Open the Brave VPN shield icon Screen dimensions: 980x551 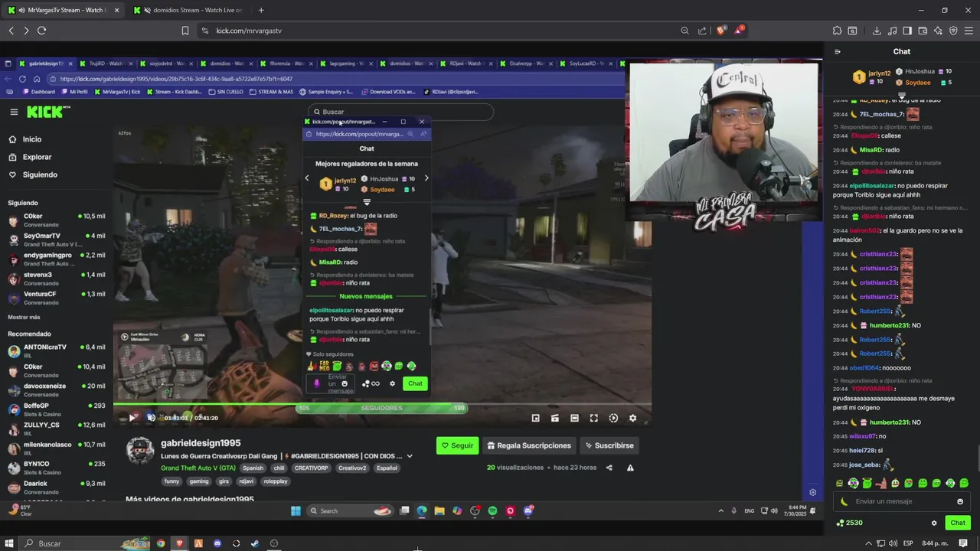click(x=953, y=31)
